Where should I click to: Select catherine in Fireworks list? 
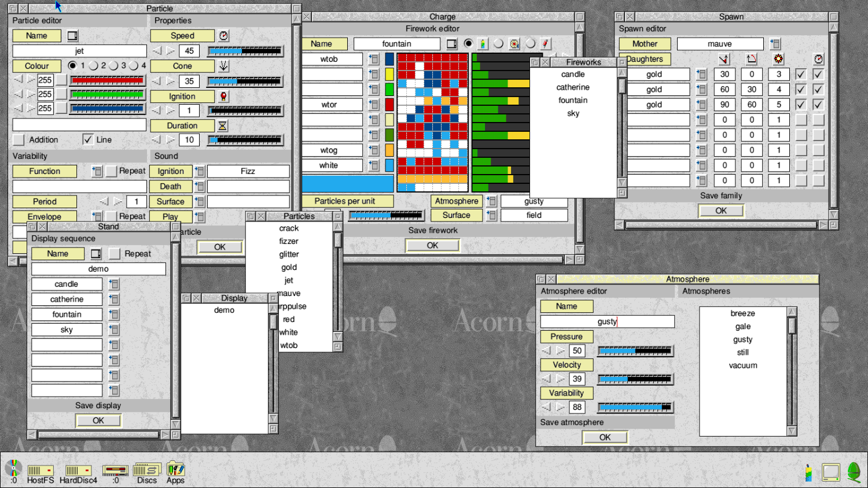[573, 87]
